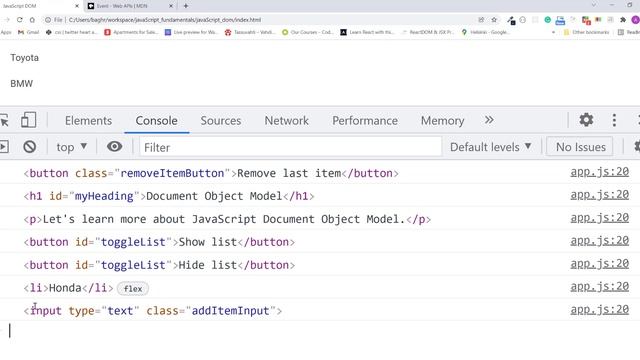Click the forward navigation arrow
The height and width of the screenshot is (360, 640).
click(7, 20)
